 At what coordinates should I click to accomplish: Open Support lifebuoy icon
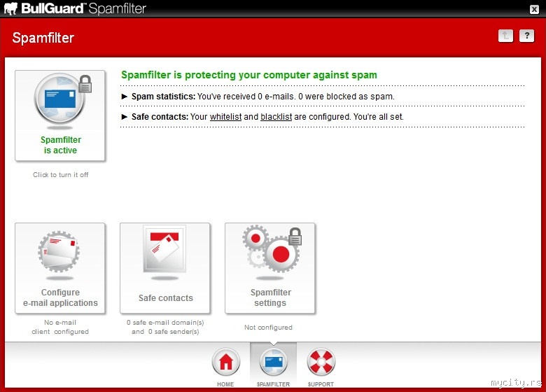tap(321, 362)
